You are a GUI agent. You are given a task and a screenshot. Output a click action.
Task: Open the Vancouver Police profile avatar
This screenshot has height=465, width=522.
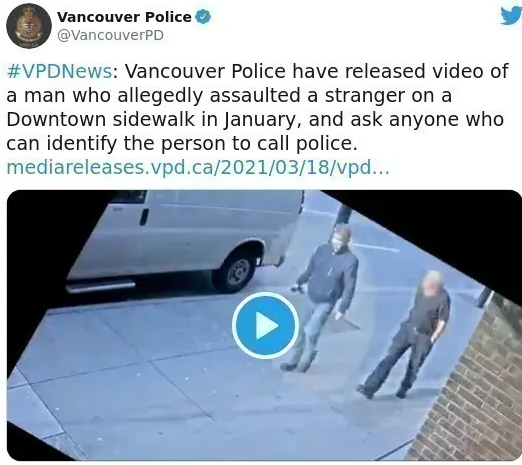pos(29,26)
